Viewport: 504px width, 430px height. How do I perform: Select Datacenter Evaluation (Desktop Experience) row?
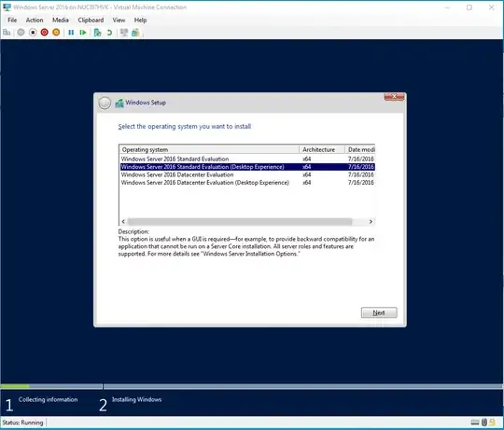pyautogui.click(x=246, y=183)
